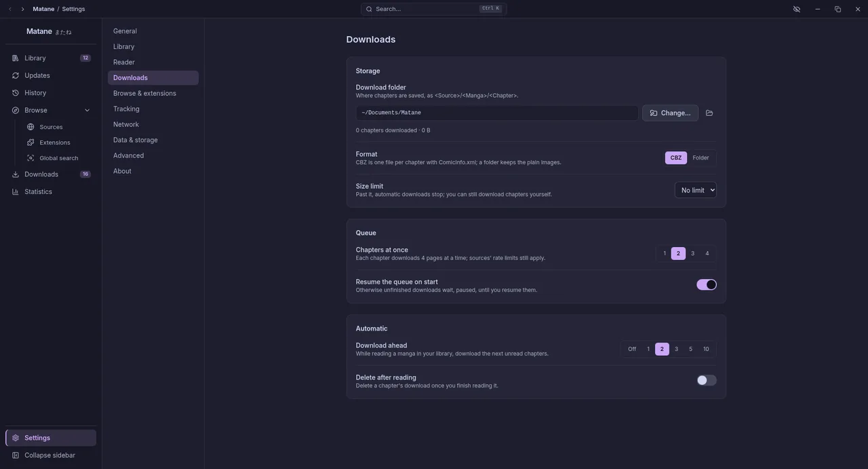This screenshot has width=868, height=469.
Task: Click Collapse sidebar label
Action: coord(50,455)
